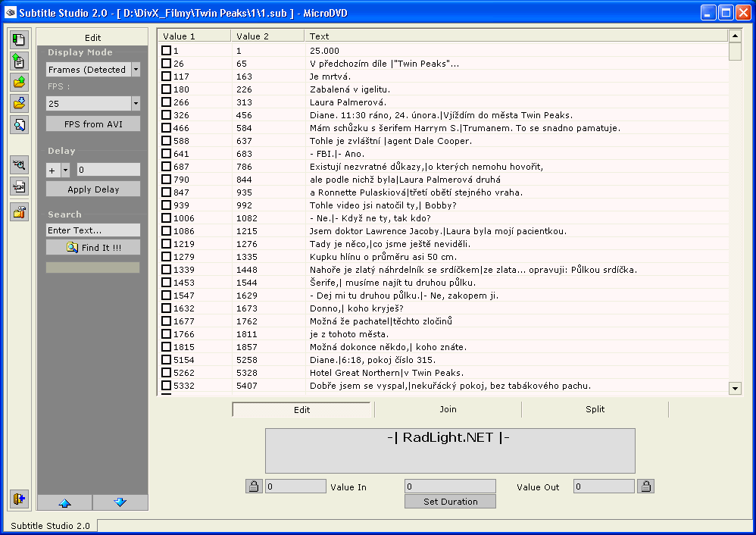The image size is (756, 535).
Task: Toggle the lock icon beside Value Out
Action: [x=645, y=487]
